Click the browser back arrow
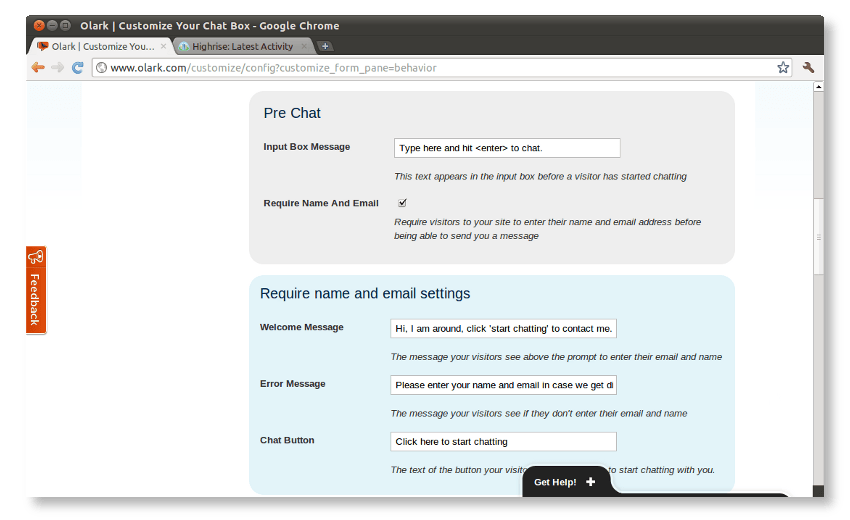 38,68
